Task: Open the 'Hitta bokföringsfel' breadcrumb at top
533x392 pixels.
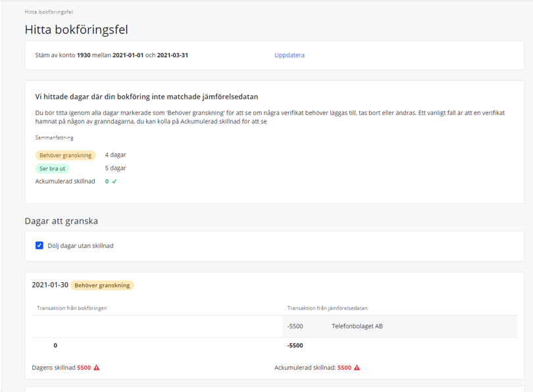Action: click(x=49, y=12)
